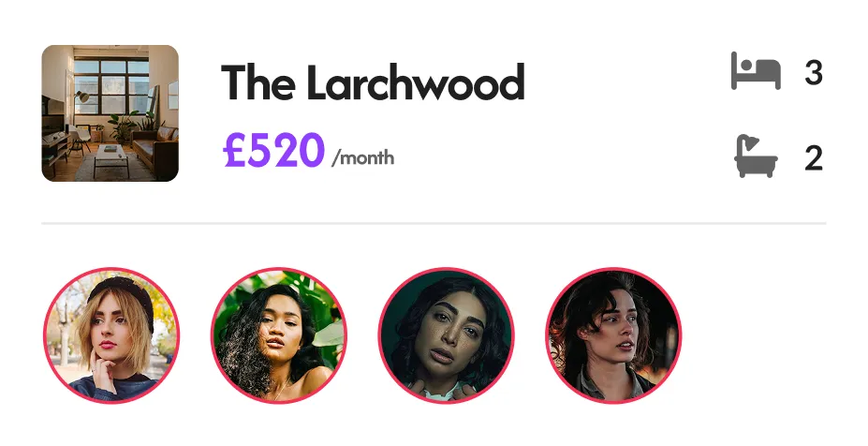Open the living room apartment thumbnail
This screenshot has width=868, height=446.
tap(110, 113)
